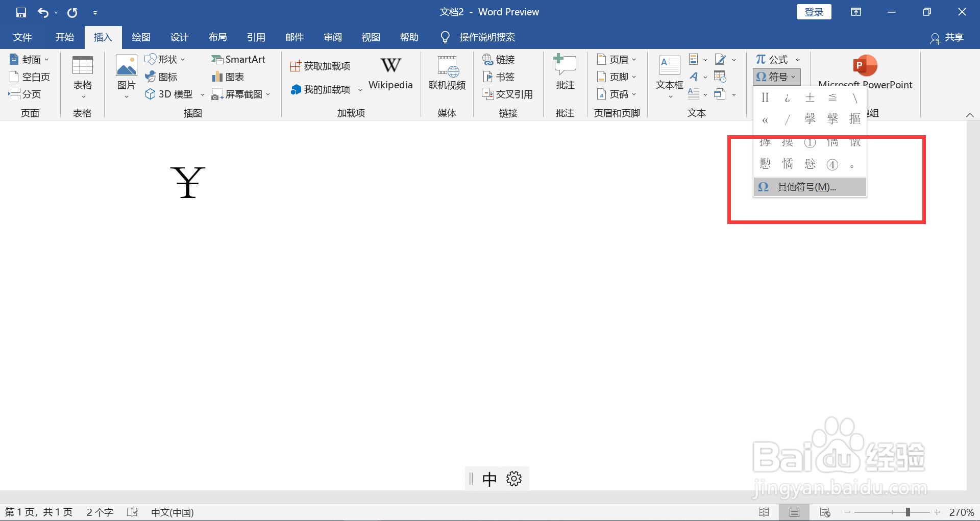Open Wikipedia add-in
The image size is (980, 521).
(390, 74)
